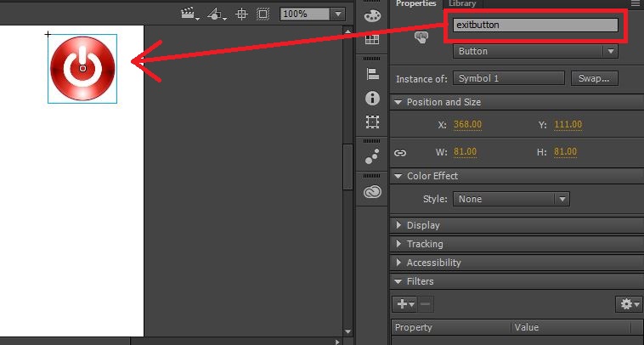Click the Property column header

click(451, 327)
